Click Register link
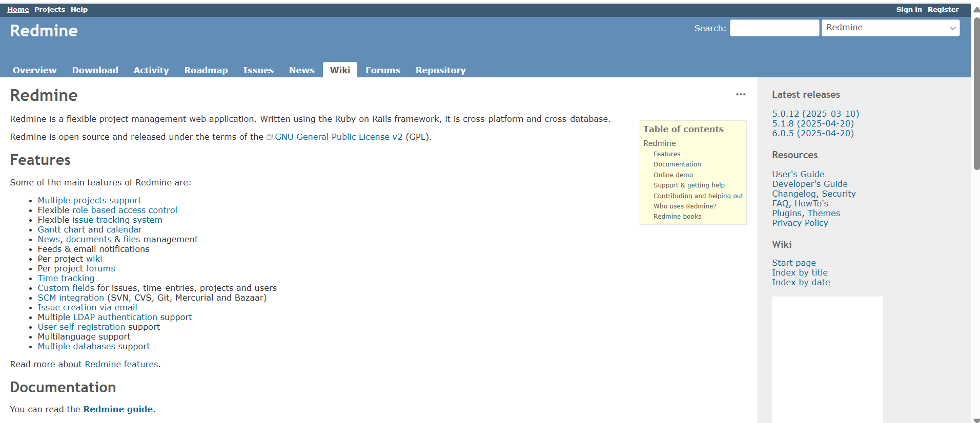980x423 pixels. pyautogui.click(x=943, y=9)
